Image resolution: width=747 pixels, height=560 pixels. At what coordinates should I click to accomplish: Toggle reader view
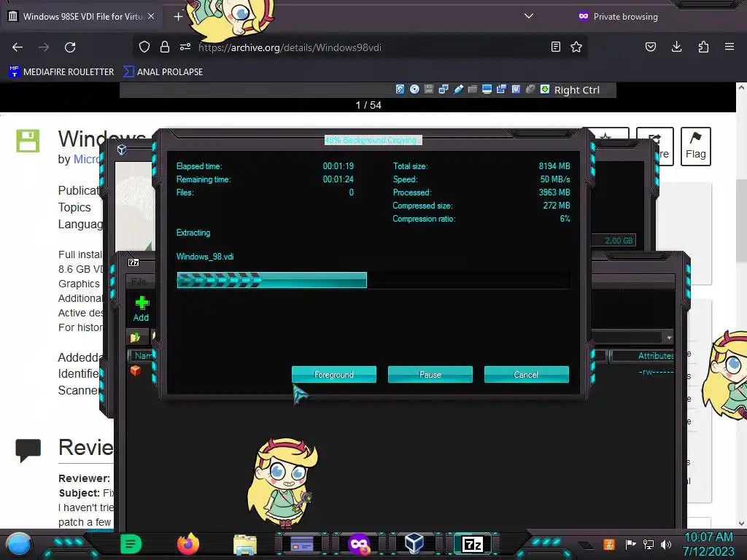point(555,47)
